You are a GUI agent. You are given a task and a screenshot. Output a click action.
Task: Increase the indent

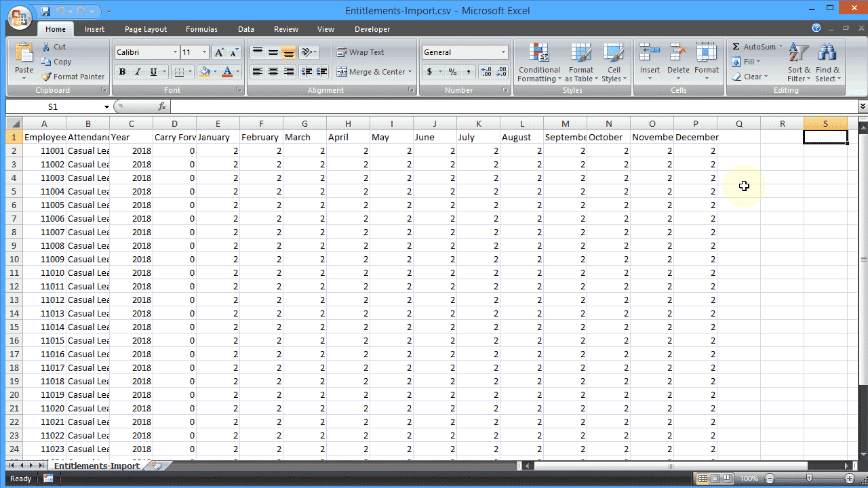coord(322,72)
